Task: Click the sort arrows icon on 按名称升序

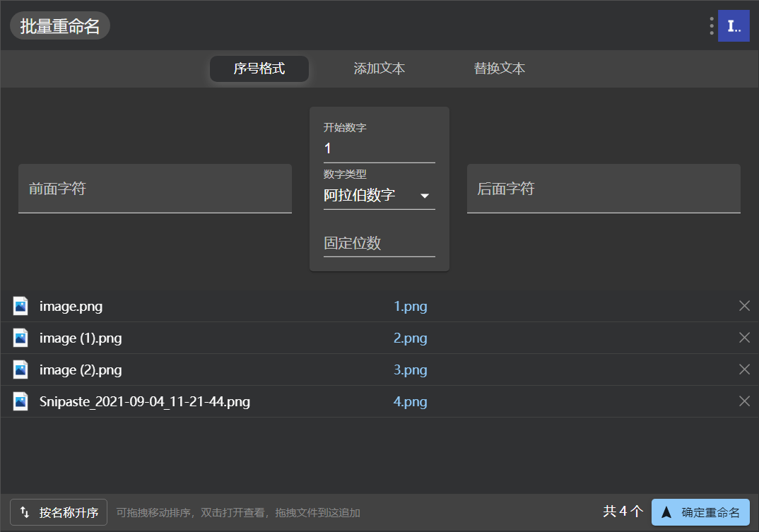Action: pos(26,512)
